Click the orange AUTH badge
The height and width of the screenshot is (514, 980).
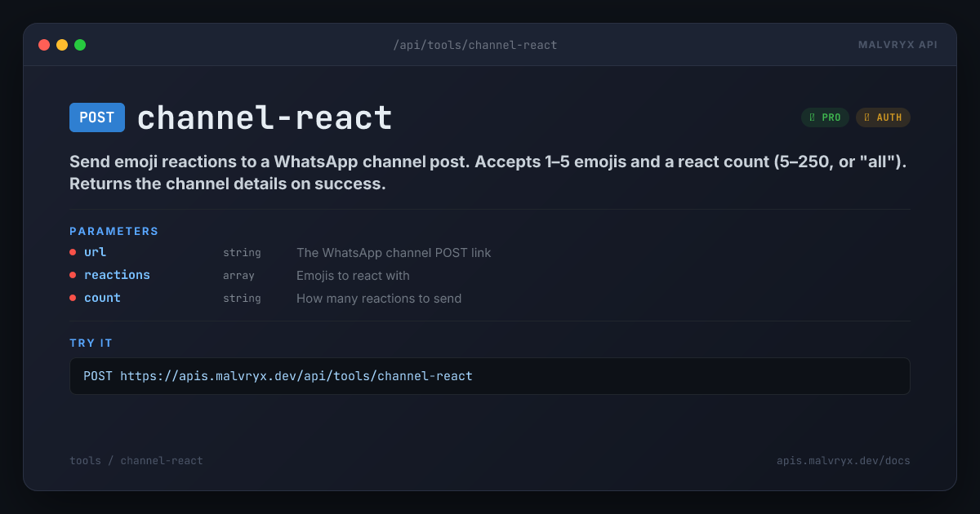point(883,117)
